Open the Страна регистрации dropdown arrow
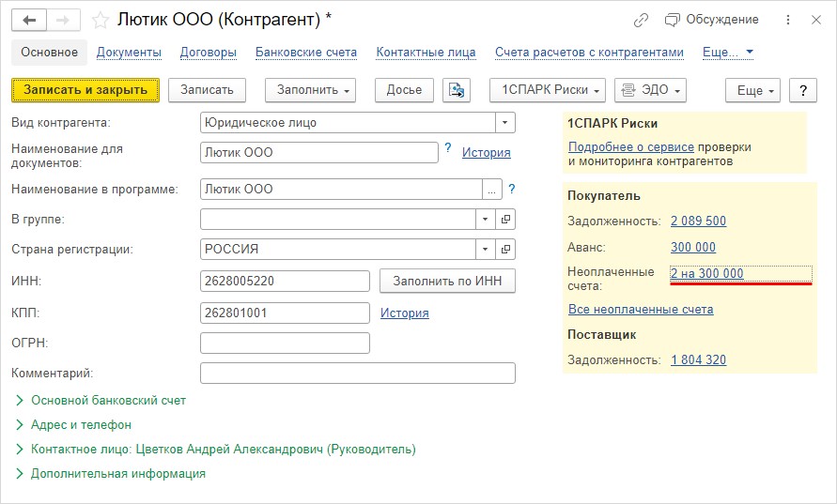Image resolution: width=837 pixels, height=504 pixels. click(x=486, y=249)
